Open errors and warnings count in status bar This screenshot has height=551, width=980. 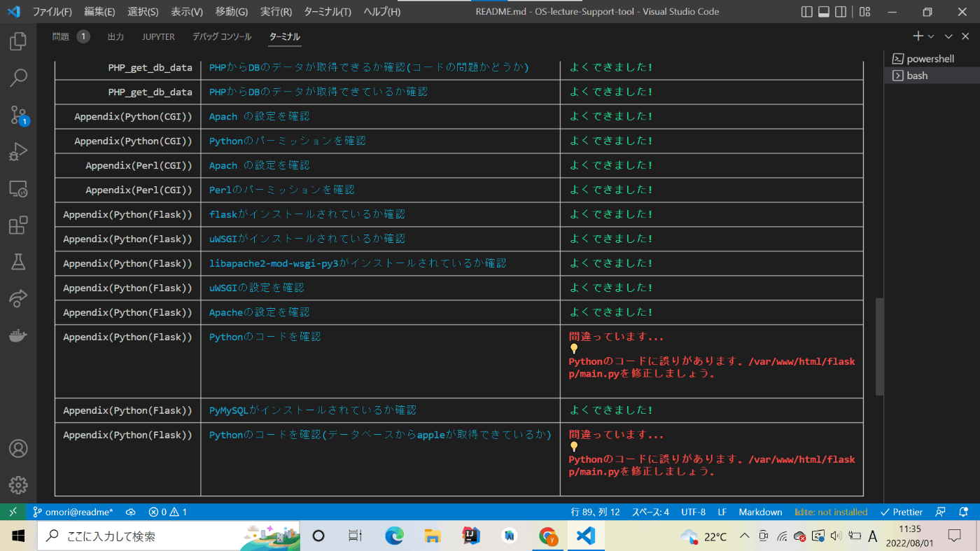click(168, 512)
